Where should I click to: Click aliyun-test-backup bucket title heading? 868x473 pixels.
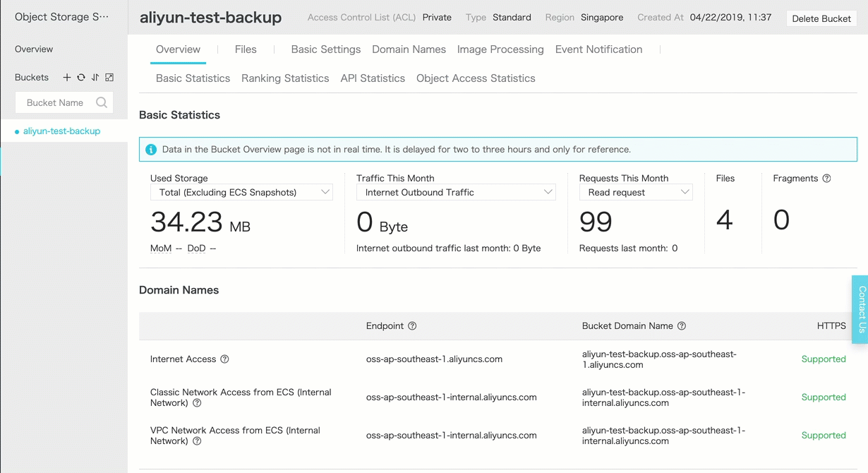210,18
